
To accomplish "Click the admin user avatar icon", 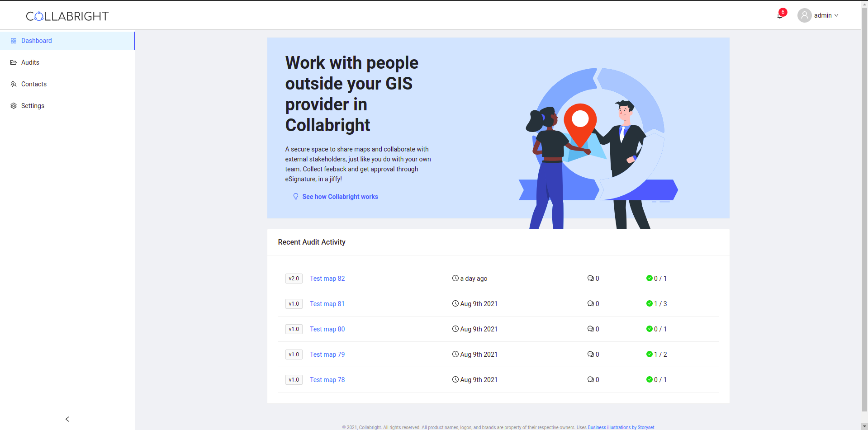I will tap(804, 15).
